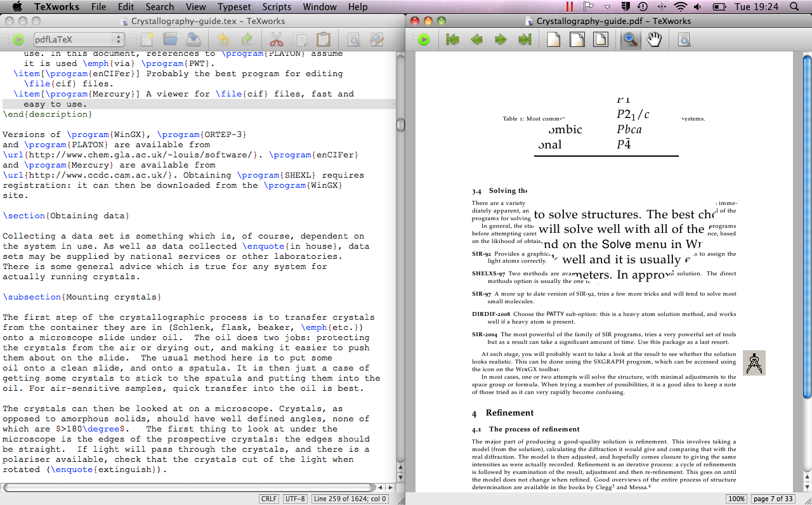Click the SIR-2004 entry in the PDF
The width and height of the screenshot is (812, 505).
click(604, 338)
